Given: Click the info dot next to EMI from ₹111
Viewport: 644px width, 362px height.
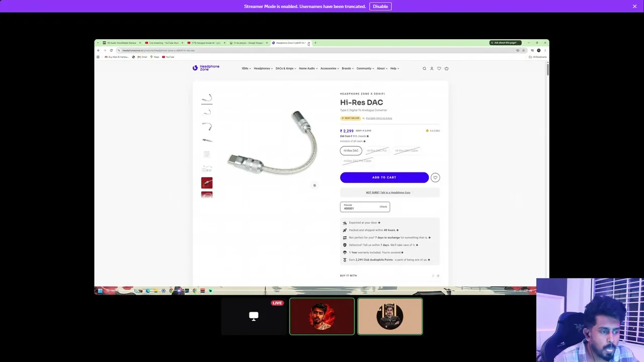Looking at the screenshot, I should (368, 136).
